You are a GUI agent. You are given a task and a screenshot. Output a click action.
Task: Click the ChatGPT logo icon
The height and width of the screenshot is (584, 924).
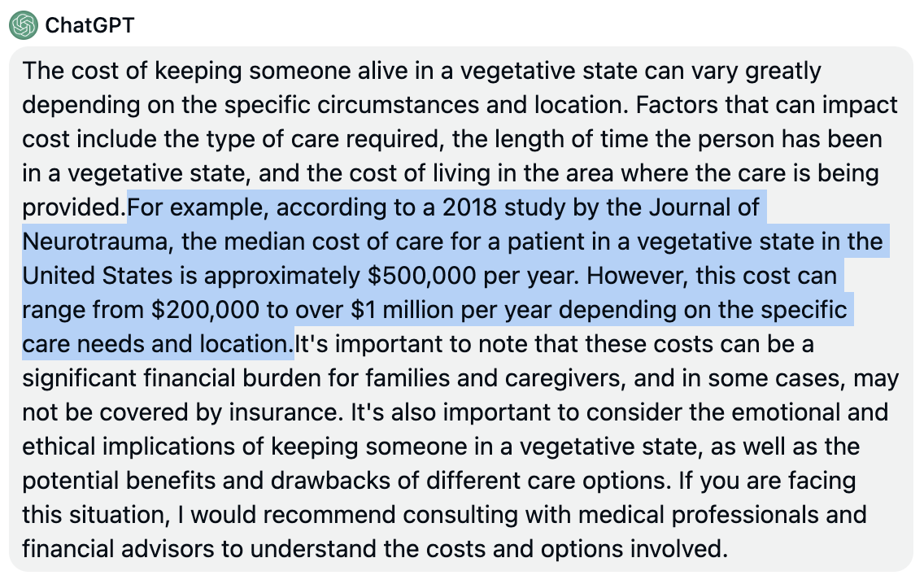(24, 25)
